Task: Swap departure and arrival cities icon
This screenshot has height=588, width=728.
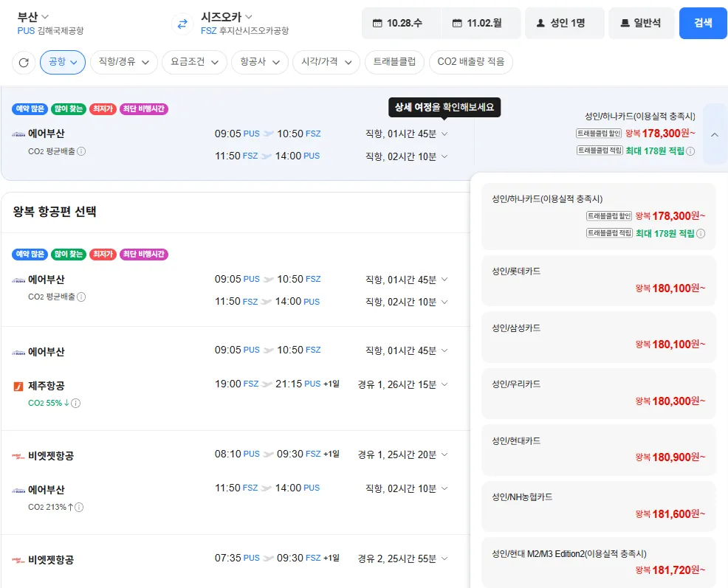Action: tap(182, 24)
